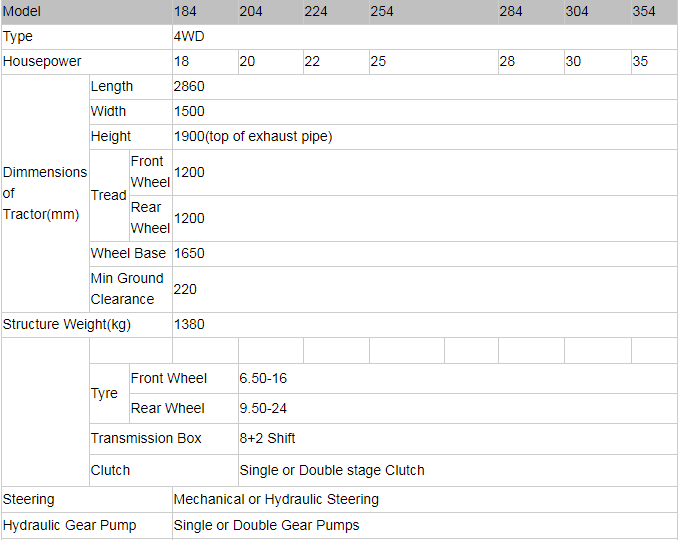
Task: Select model 354 in the header row
Action: click(644, 11)
